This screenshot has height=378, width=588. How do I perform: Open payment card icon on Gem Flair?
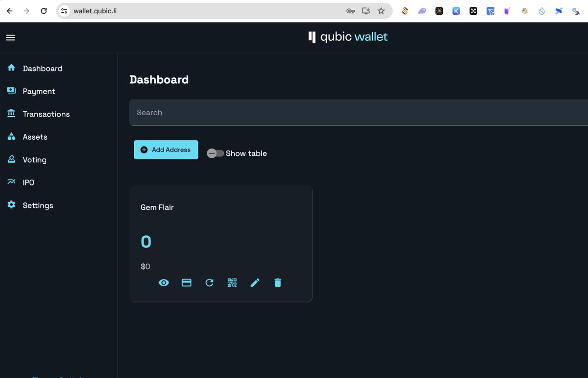[187, 282]
